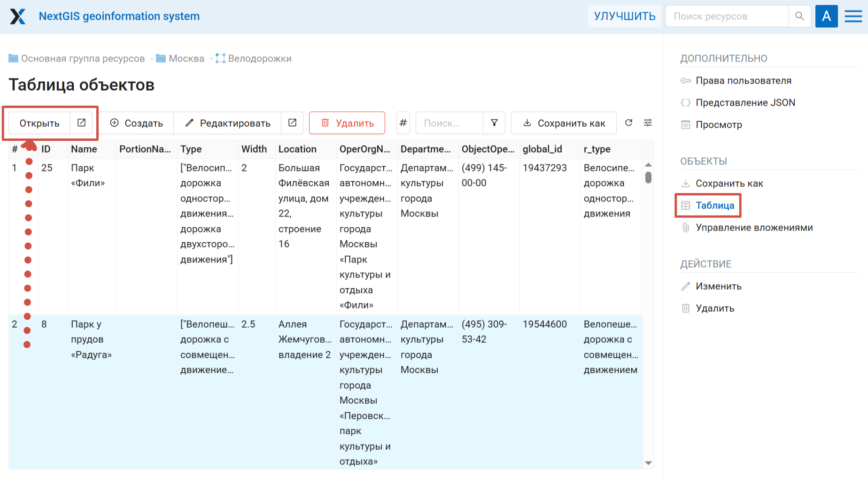Image resolution: width=868 pixels, height=477 pixels.
Task: Expand the Сохранить как export button
Action: [564, 123]
